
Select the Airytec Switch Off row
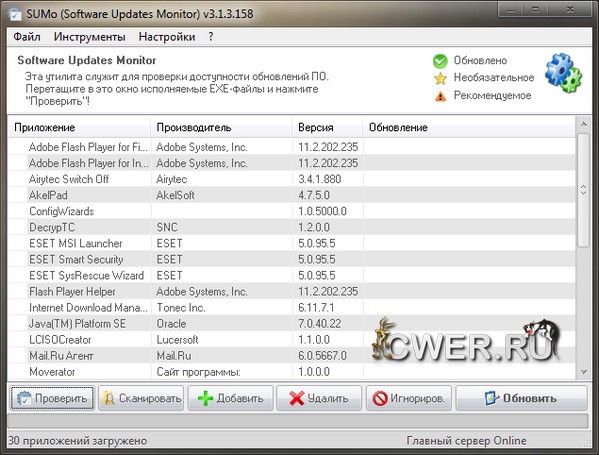point(292,179)
